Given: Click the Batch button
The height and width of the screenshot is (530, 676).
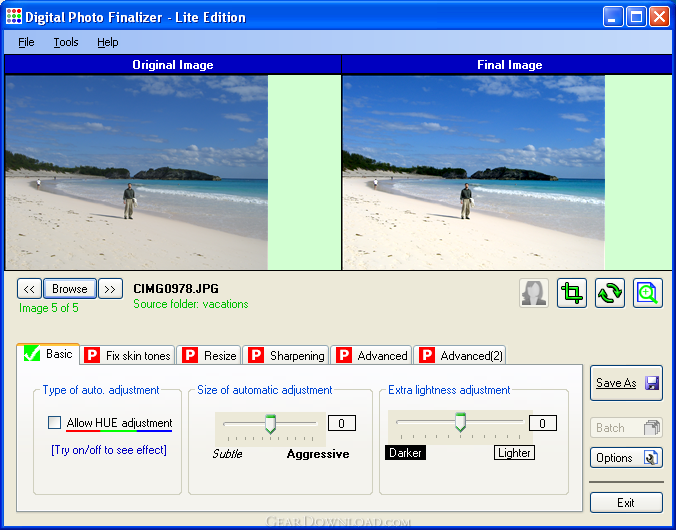Looking at the screenshot, I should pos(626,428).
